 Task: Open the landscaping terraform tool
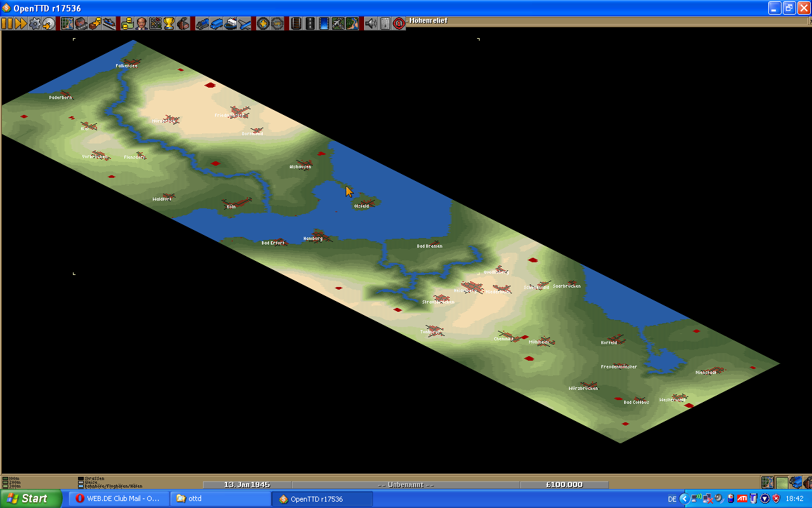tap(351, 23)
